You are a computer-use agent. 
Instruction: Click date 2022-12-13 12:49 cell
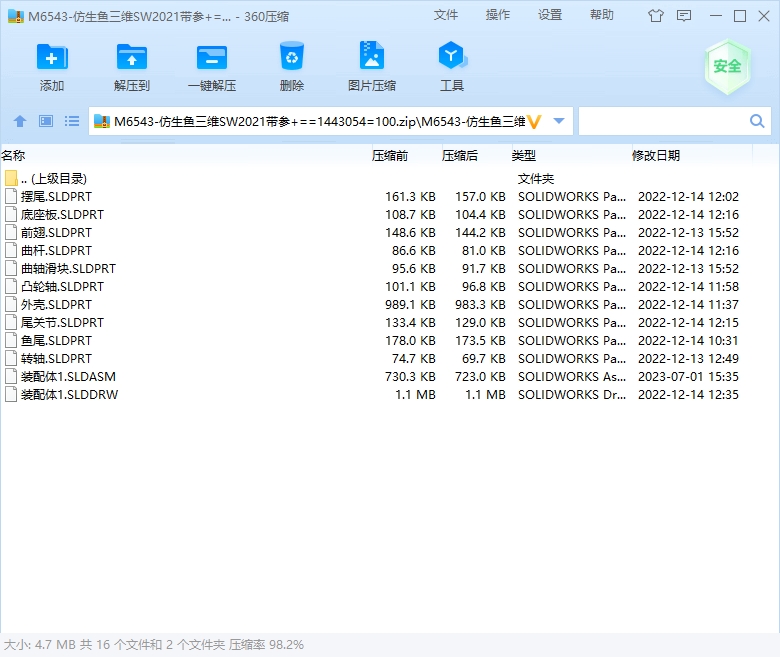[688, 359]
